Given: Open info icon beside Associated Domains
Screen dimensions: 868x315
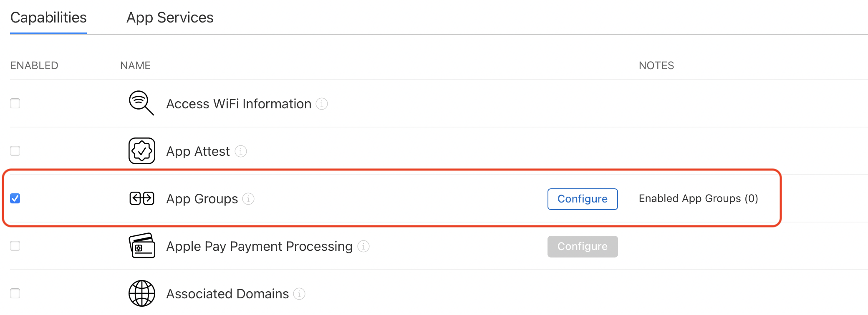Looking at the screenshot, I should tap(299, 294).
